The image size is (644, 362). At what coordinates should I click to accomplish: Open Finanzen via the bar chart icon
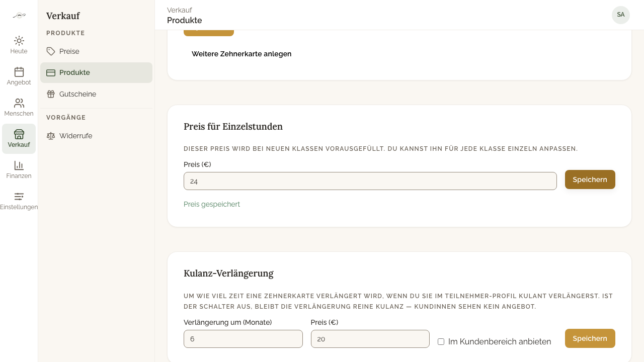pos(19,165)
